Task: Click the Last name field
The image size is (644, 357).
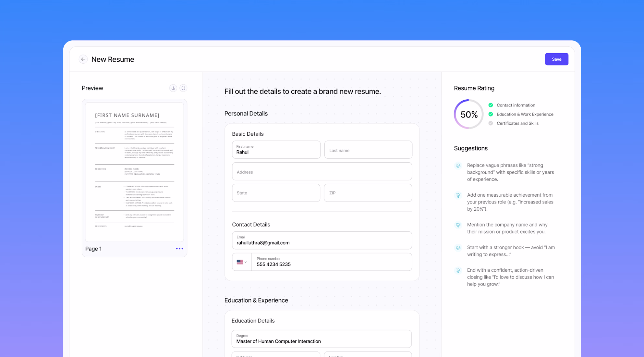Action: (x=368, y=150)
